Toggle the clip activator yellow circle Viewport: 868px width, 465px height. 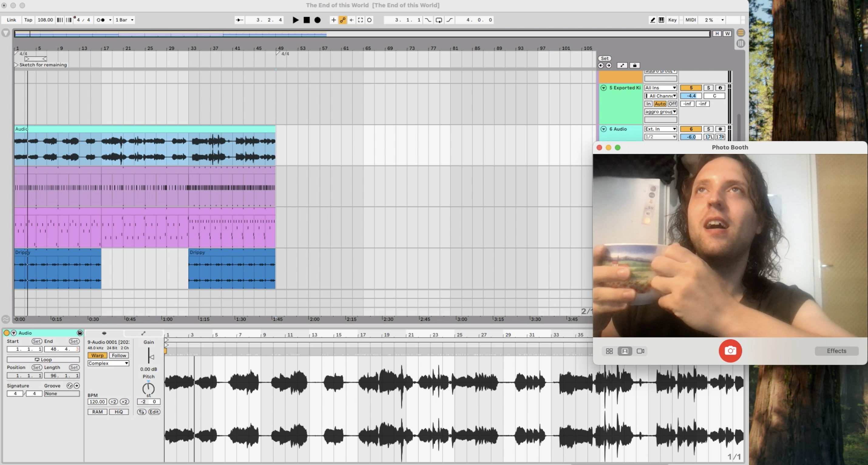click(6, 333)
